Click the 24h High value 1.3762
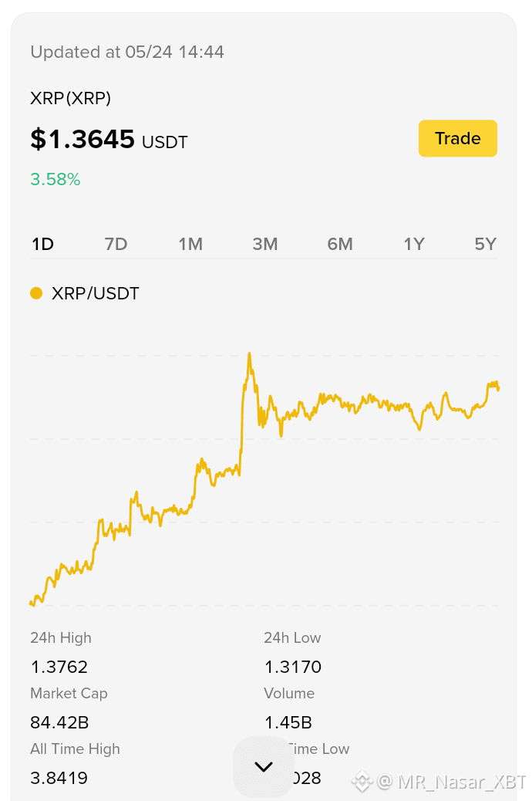The image size is (532, 801). coord(59,667)
